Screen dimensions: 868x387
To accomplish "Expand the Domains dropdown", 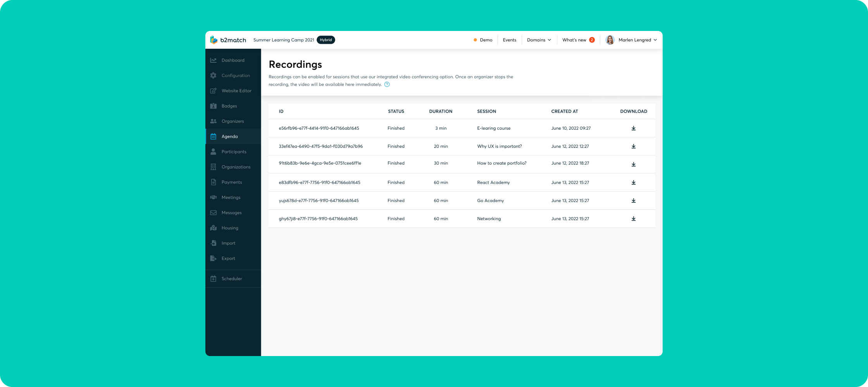I will (x=539, y=40).
